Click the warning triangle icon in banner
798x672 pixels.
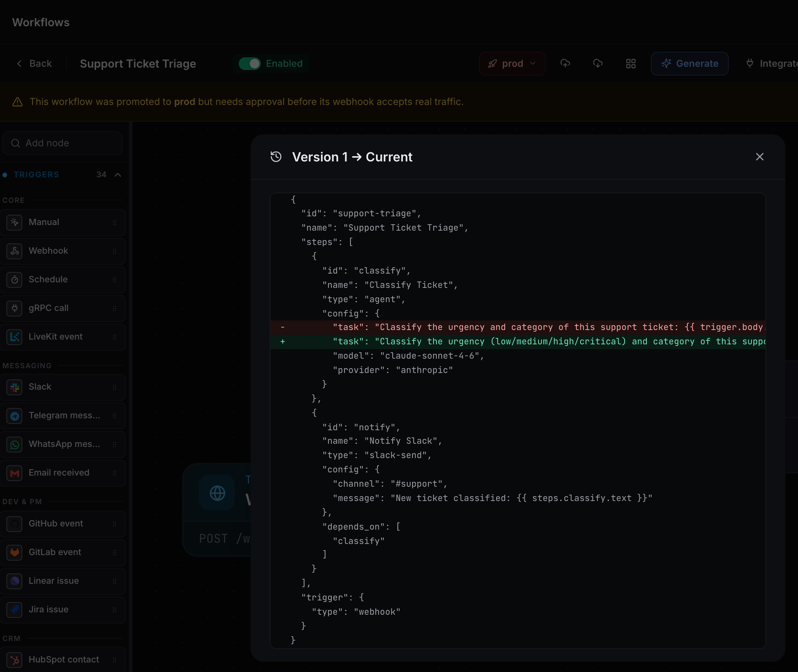pyautogui.click(x=18, y=102)
